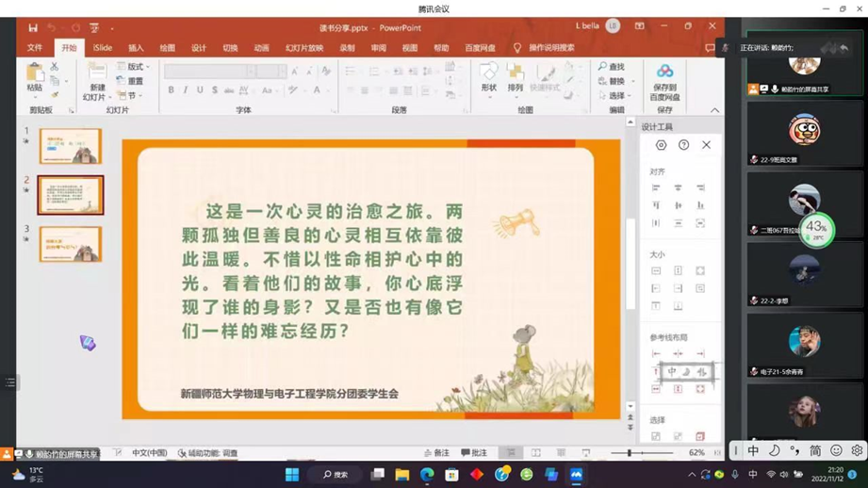868x488 pixels.
Task: Click the Arrange (排列) icon
Action: coord(516,74)
